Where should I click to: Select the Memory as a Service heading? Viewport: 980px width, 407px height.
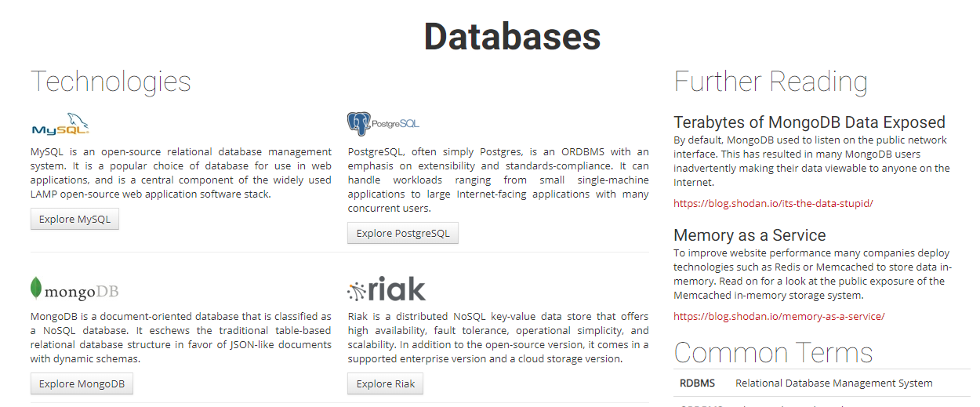coord(750,235)
